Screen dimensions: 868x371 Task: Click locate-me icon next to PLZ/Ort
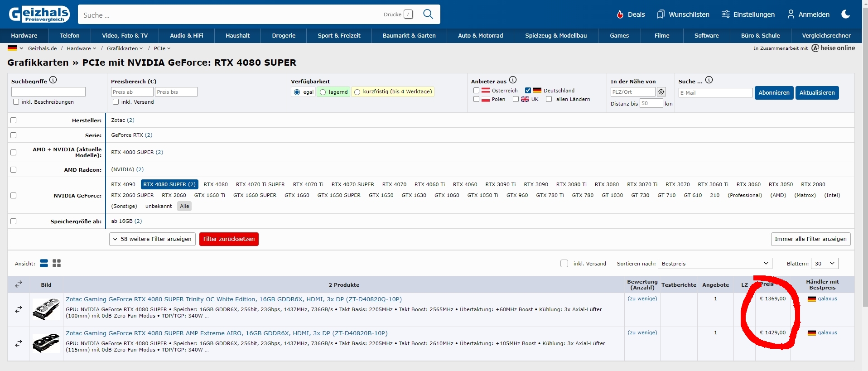(661, 92)
